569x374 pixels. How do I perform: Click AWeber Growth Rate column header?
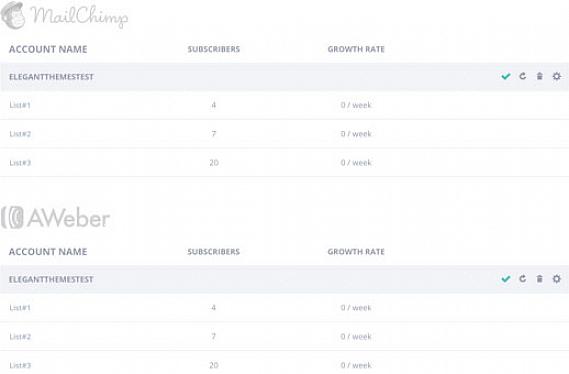click(356, 251)
